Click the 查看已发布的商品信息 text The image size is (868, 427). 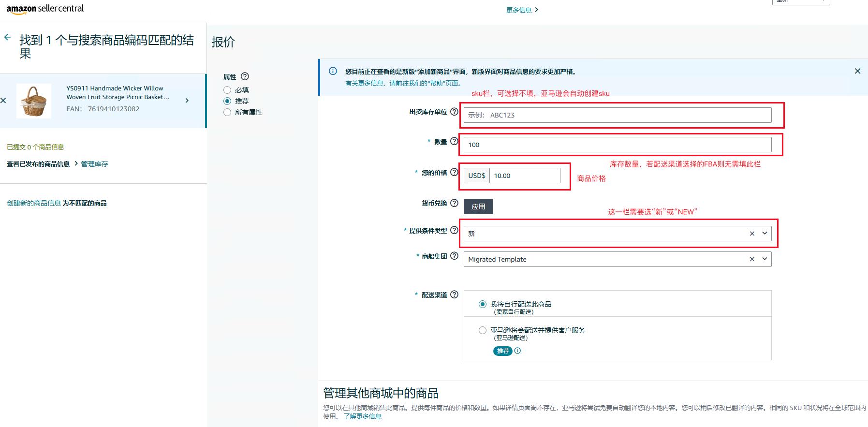pos(38,164)
